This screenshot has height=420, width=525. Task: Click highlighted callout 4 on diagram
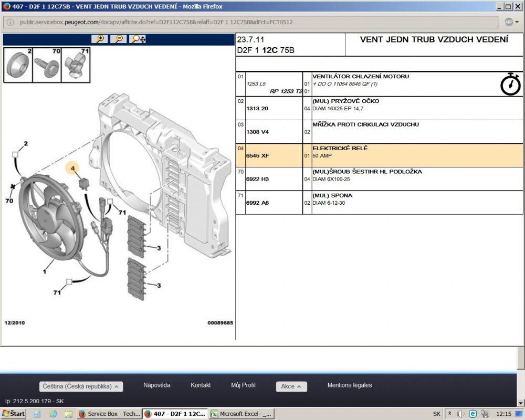coord(72,168)
